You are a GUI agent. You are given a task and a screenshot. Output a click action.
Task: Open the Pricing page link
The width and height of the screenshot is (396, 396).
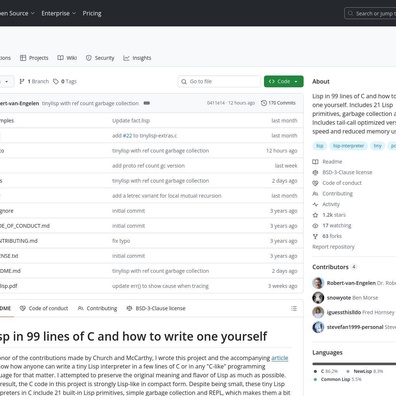tap(92, 13)
